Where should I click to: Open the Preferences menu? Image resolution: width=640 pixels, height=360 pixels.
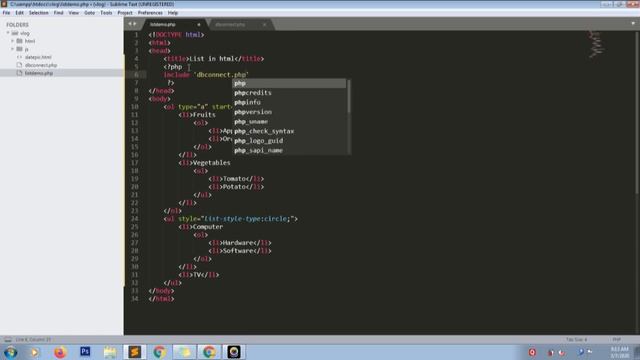(x=150, y=13)
